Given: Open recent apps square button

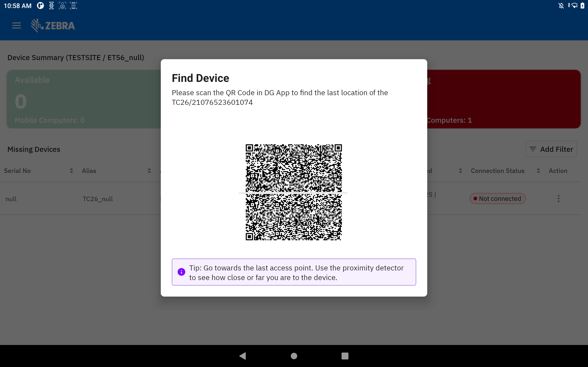Looking at the screenshot, I should tap(345, 356).
